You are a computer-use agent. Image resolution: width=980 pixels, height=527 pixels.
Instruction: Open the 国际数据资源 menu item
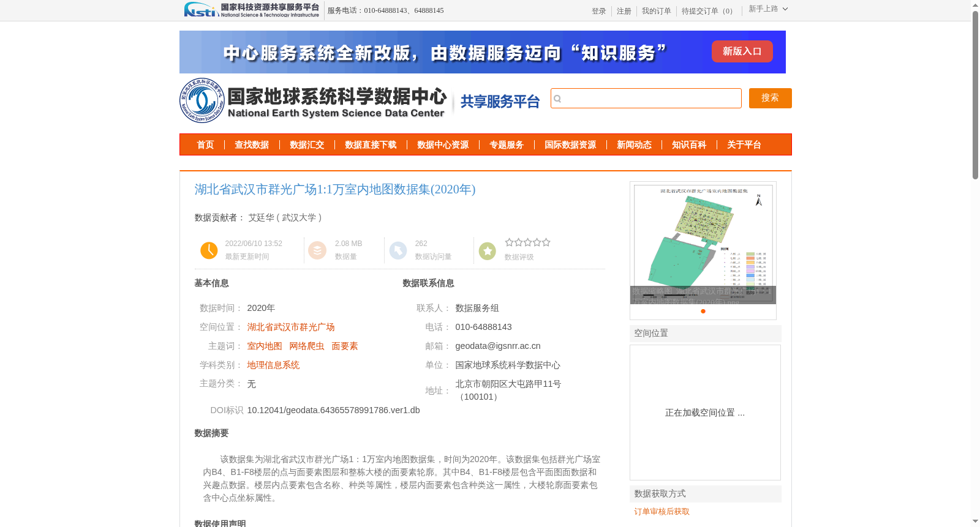coord(570,145)
